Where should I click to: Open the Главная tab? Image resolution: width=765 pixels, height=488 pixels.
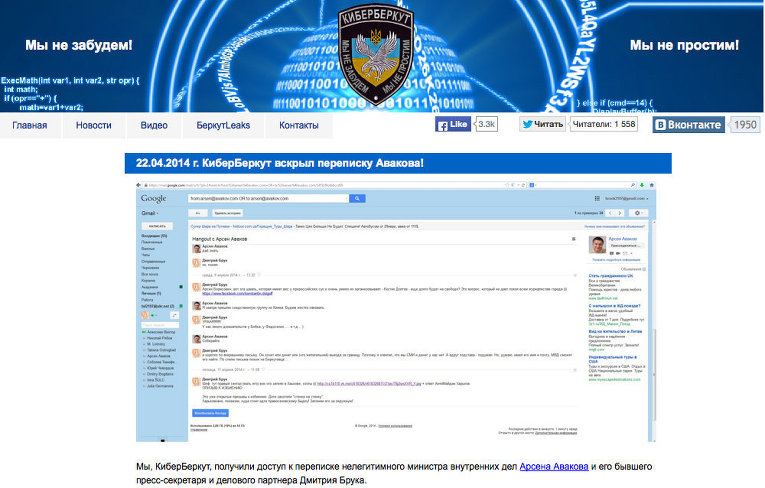(30, 125)
